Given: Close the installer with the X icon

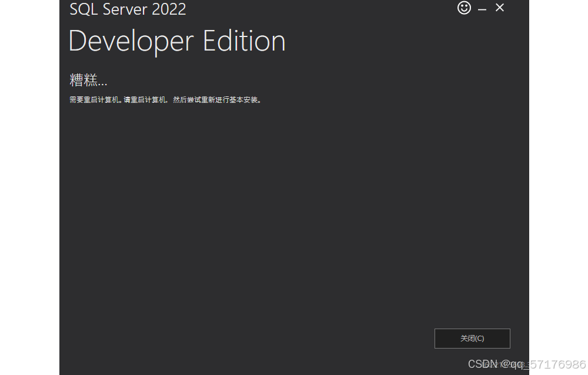Looking at the screenshot, I should click(499, 8).
